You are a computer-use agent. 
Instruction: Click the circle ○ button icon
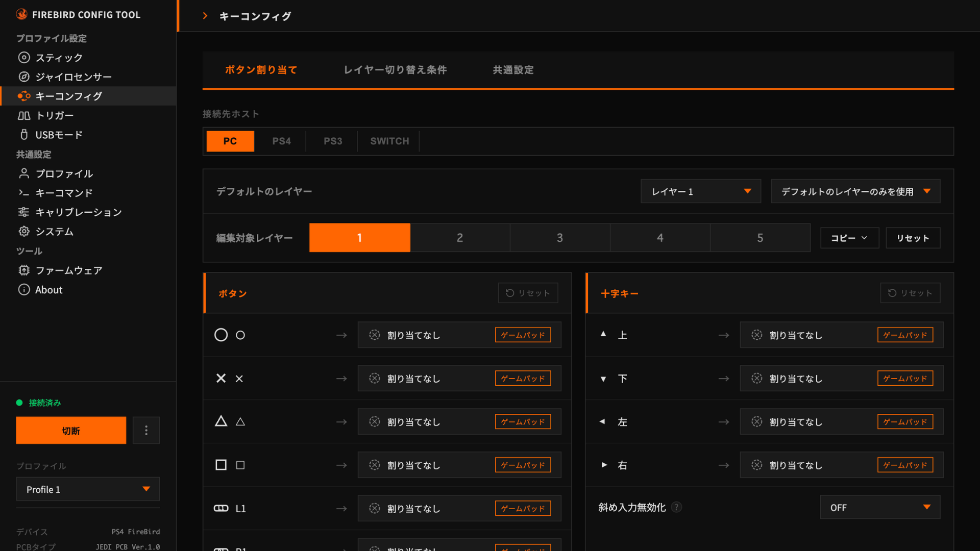[x=221, y=335]
